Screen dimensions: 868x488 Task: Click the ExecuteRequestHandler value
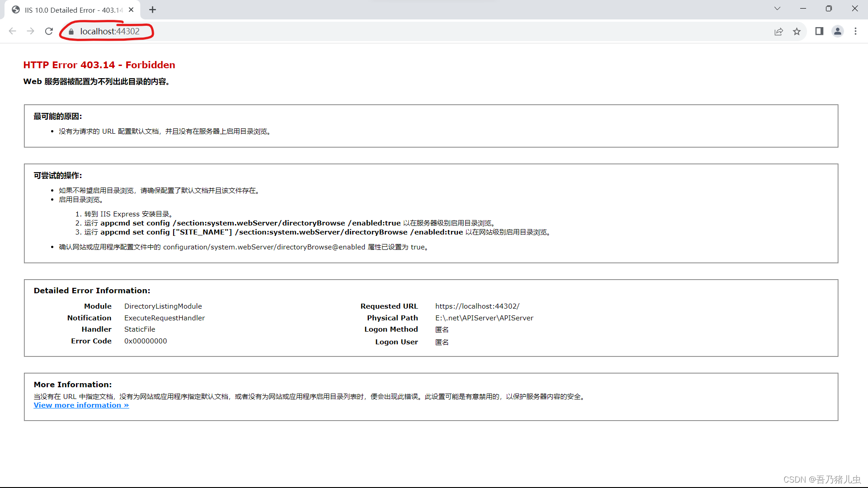[165, 318]
